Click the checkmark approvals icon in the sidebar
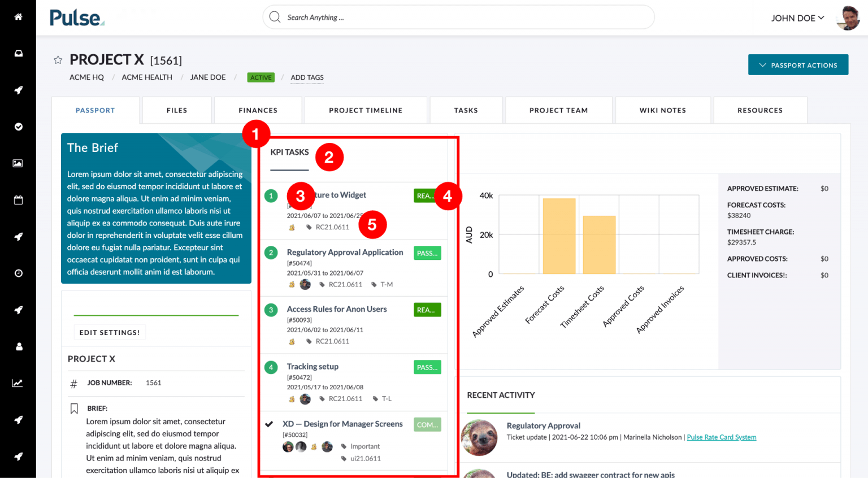868x478 pixels. point(18,127)
